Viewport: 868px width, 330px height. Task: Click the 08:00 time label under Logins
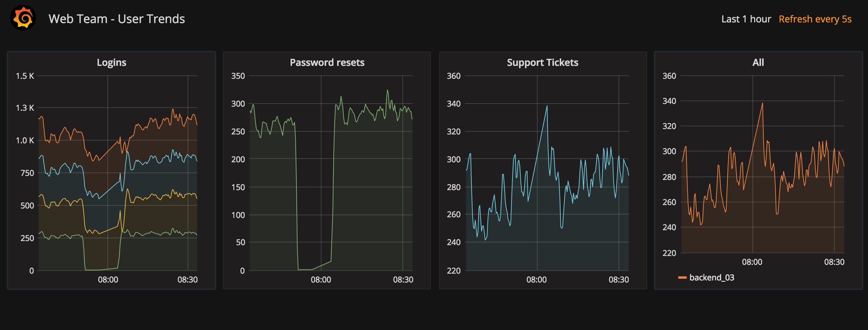(108, 280)
